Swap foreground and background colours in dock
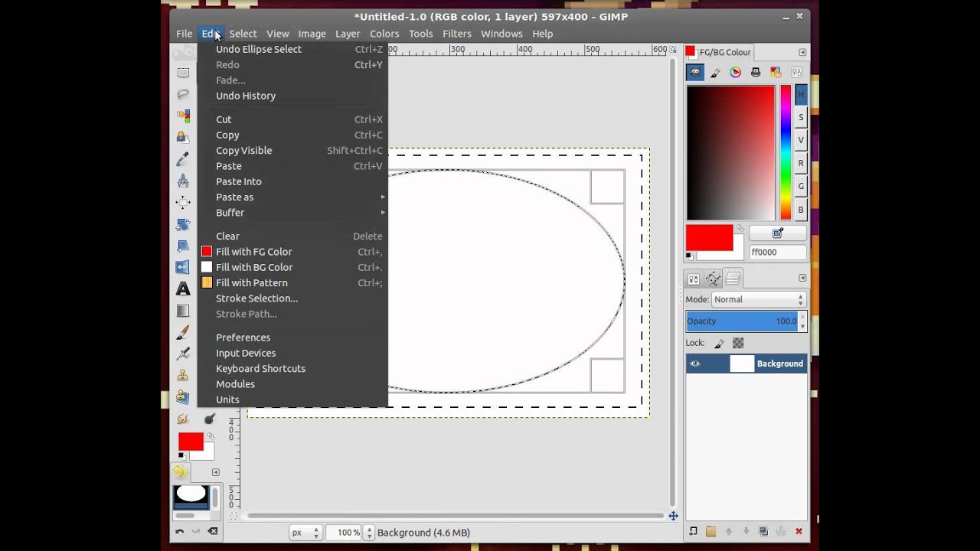The height and width of the screenshot is (551, 980). click(x=740, y=229)
